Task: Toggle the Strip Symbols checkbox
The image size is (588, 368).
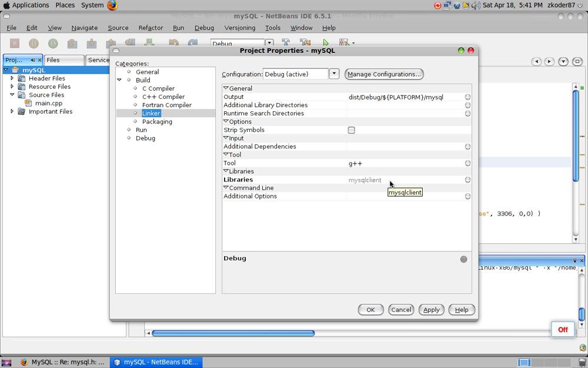Action: (352, 130)
